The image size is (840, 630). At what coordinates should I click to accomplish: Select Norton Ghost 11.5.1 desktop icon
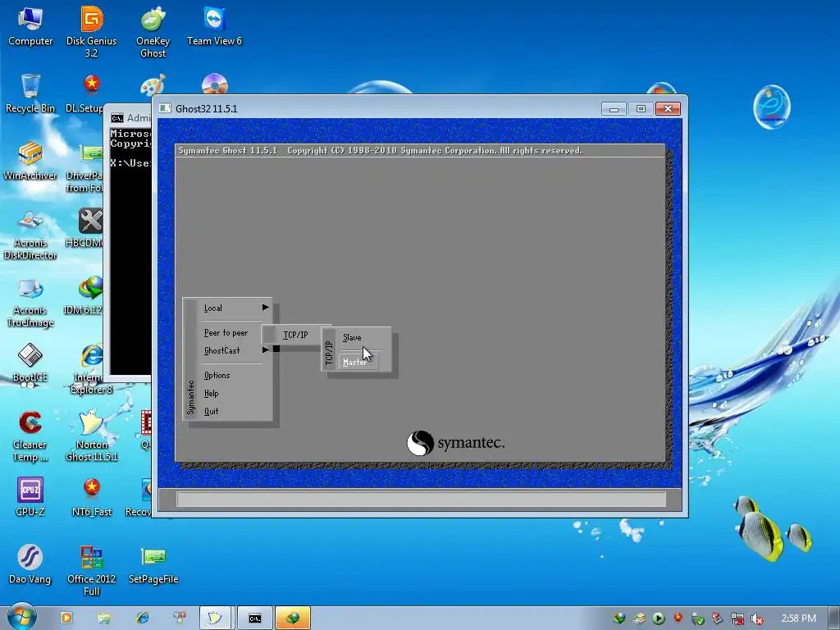tap(92, 436)
